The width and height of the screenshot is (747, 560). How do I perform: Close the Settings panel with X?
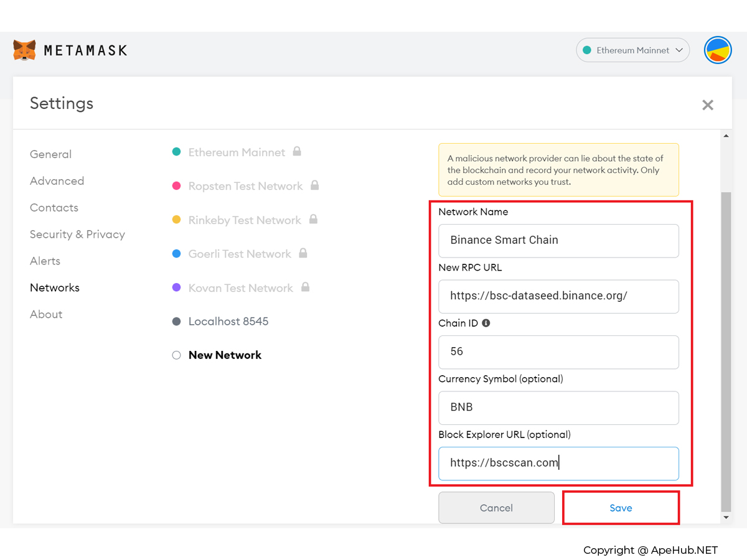(x=707, y=105)
